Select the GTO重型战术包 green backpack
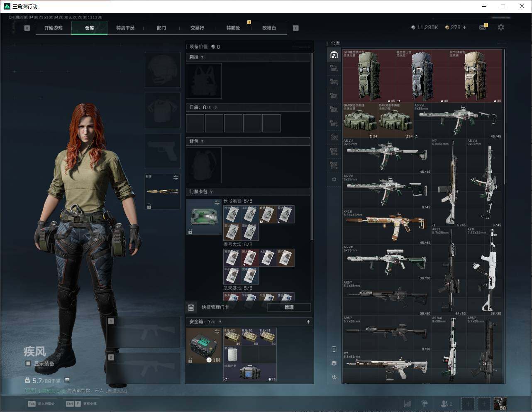The image size is (532, 412). [369, 76]
